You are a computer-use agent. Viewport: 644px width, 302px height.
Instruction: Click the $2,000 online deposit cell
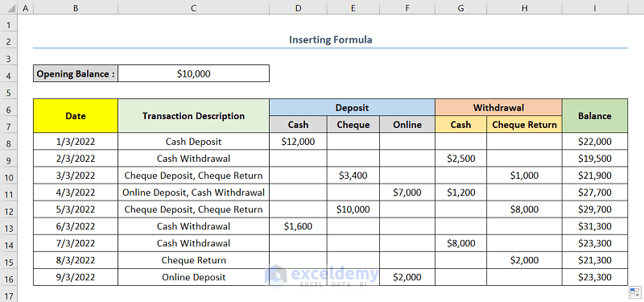click(x=407, y=277)
